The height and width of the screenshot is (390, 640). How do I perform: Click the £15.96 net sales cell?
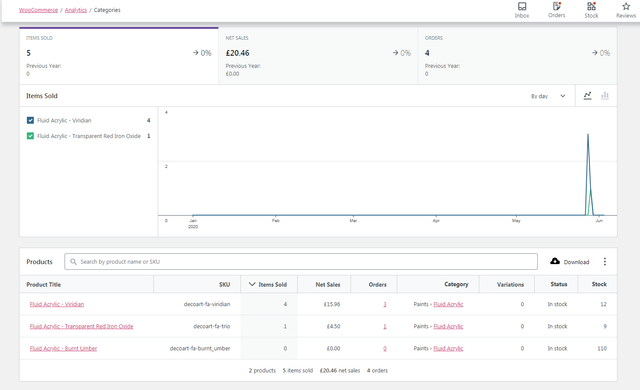point(332,304)
